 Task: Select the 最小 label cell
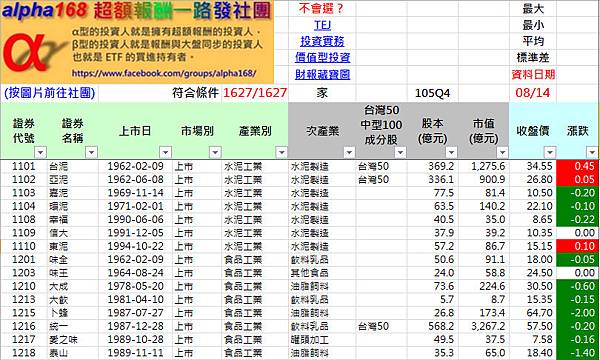pos(533,25)
